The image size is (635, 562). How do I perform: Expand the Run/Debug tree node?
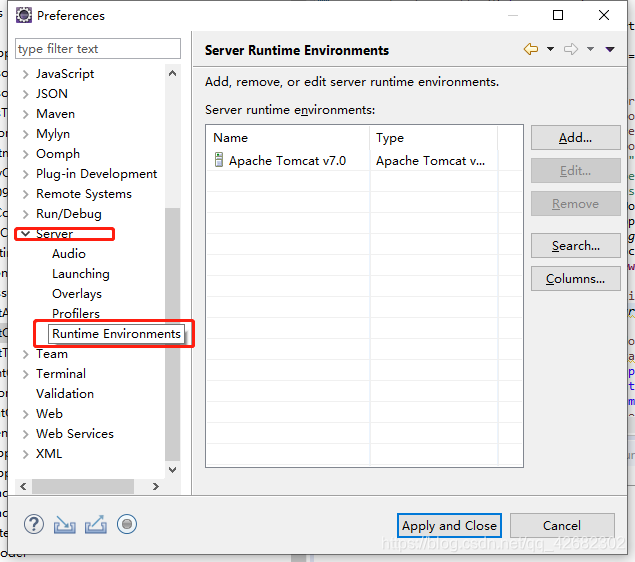(26, 214)
